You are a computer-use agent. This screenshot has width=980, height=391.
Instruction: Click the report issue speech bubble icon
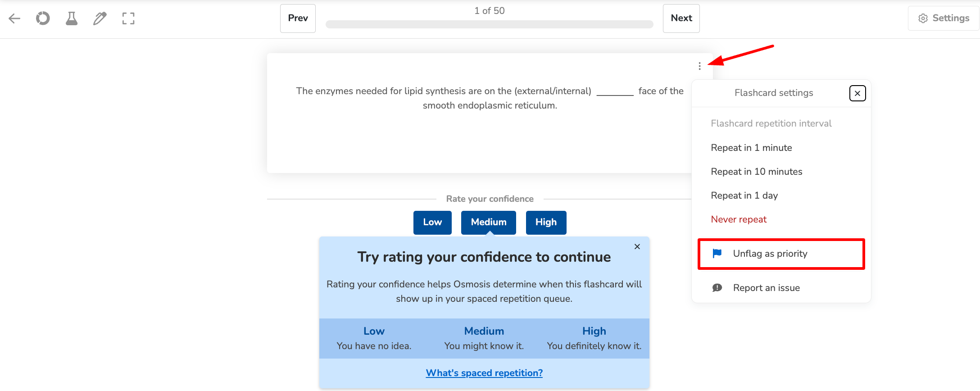(717, 288)
